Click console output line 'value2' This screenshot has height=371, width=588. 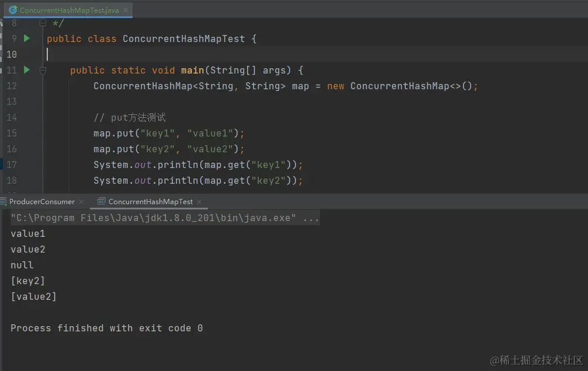point(28,249)
